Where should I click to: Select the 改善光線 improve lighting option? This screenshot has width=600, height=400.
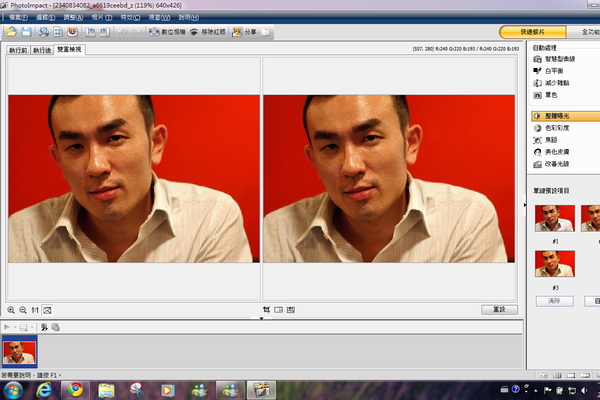(551, 164)
